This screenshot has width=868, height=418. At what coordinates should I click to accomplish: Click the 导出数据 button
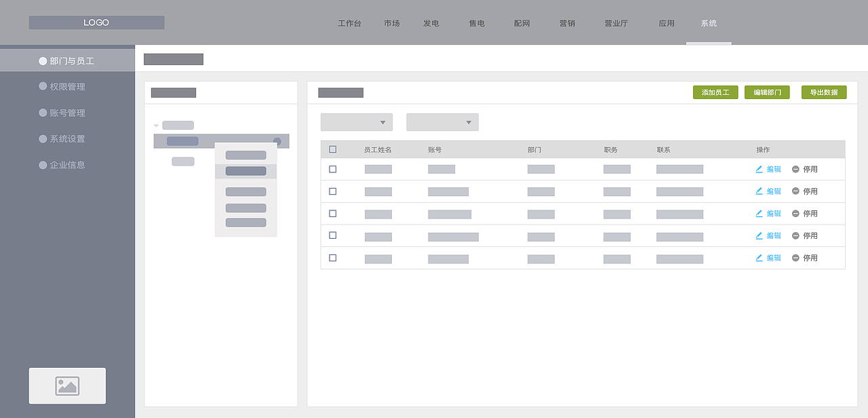click(x=824, y=92)
